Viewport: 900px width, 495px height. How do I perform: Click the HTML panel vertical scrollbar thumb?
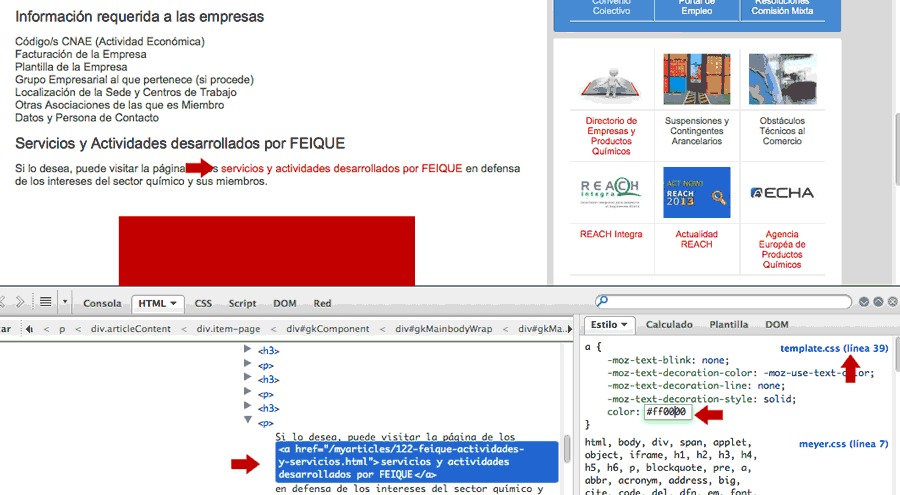coord(567,448)
